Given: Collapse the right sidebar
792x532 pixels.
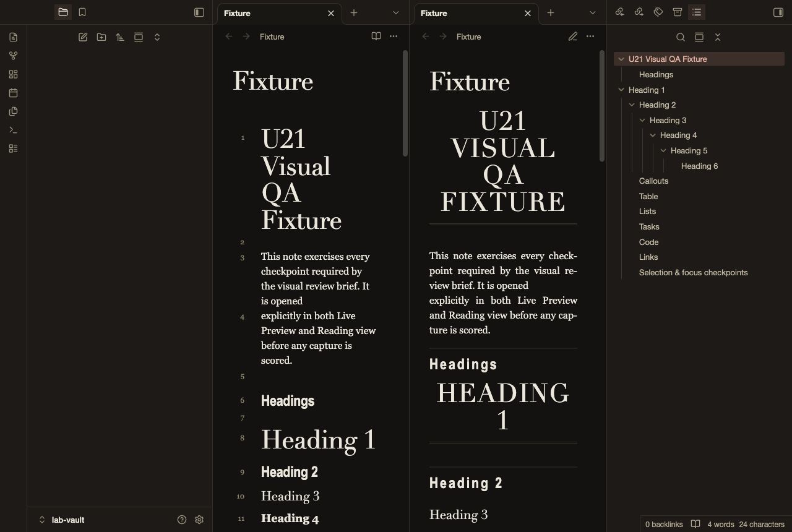Looking at the screenshot, I should point(778,12).
